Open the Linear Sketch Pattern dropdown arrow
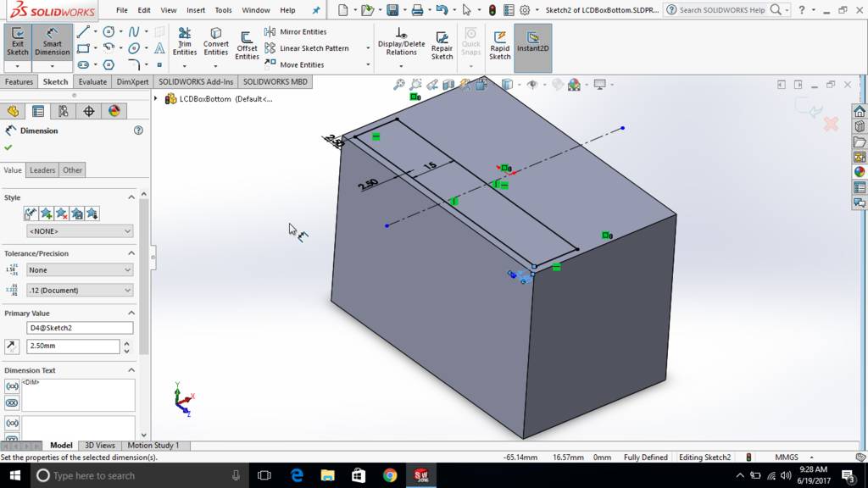The image size is (868, 488). (368, 48)
